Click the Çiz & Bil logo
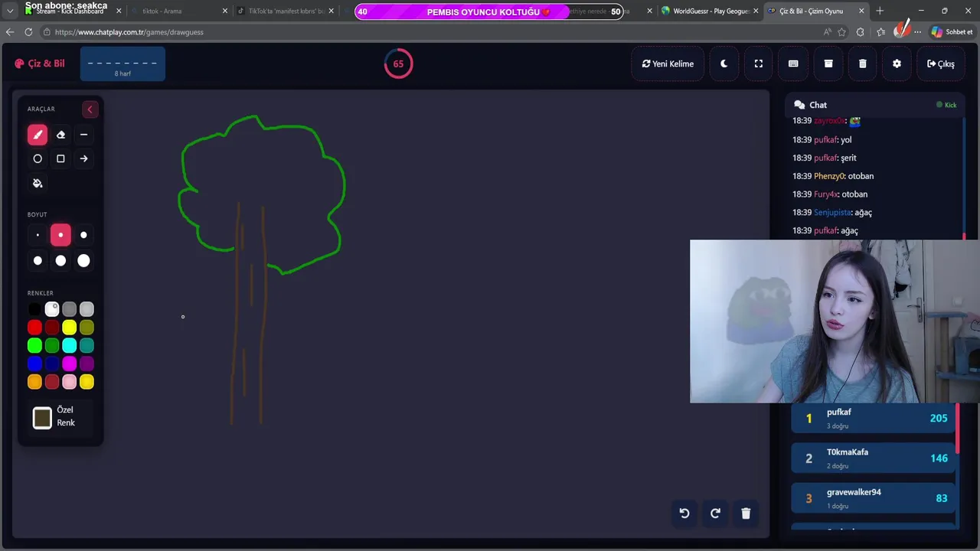Viewport: 980px width, 551px height. 40,64
